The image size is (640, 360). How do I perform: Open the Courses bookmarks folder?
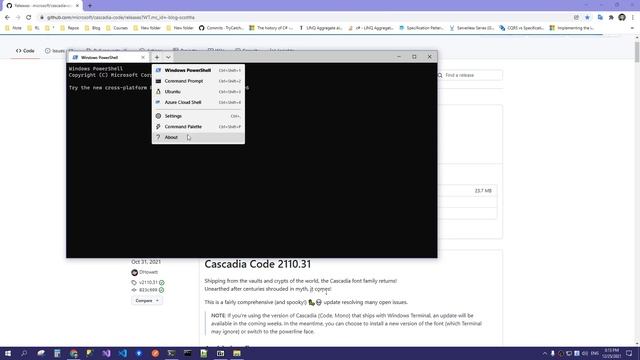tap(117, 28)
